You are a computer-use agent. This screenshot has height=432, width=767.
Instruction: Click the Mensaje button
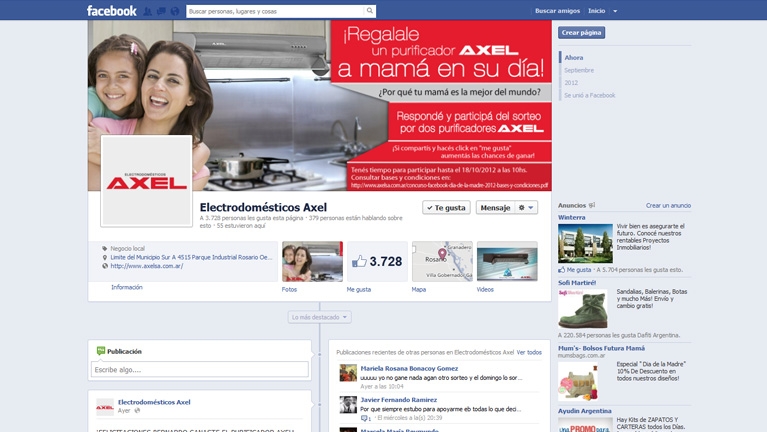coord(496,208)
